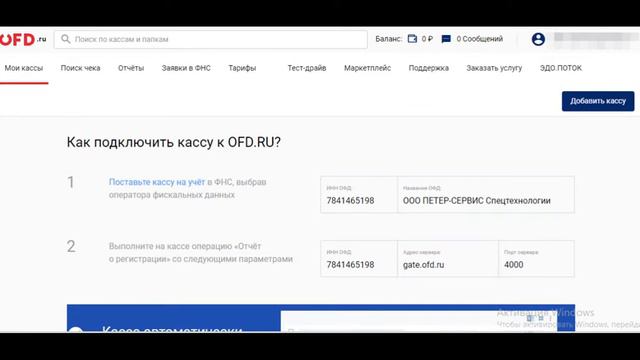Viewport: 640px width, 360px height.
Task: Click the Баланс label
Action: point(389,39)
